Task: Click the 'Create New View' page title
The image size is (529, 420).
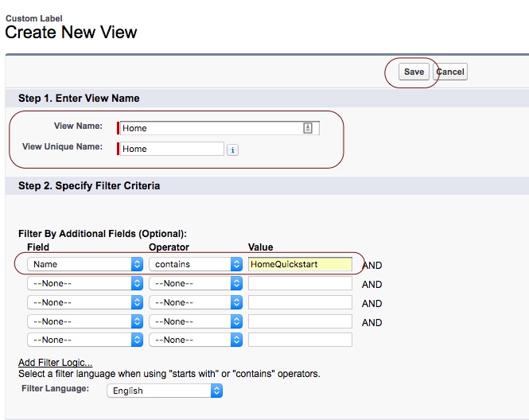Action: [71, 33]
